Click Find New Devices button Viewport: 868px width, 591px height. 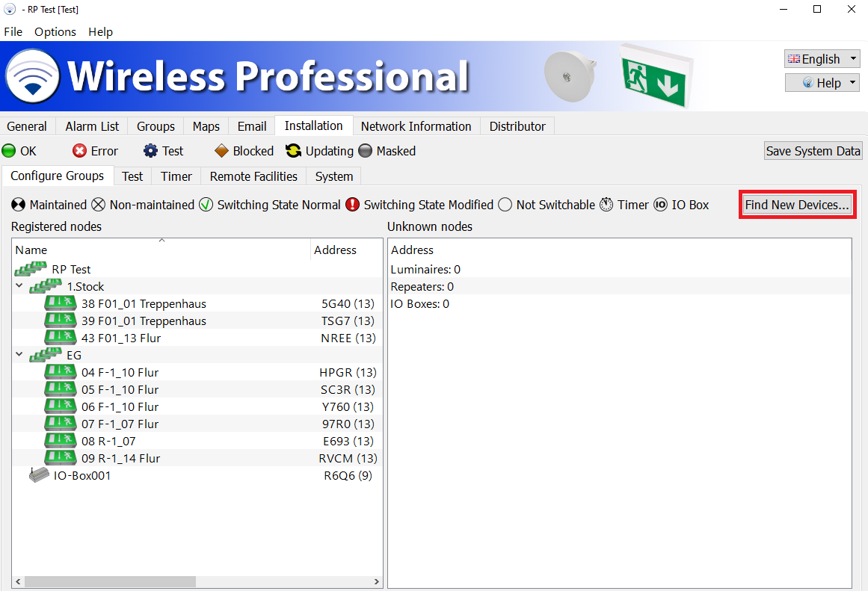[797, 205]
